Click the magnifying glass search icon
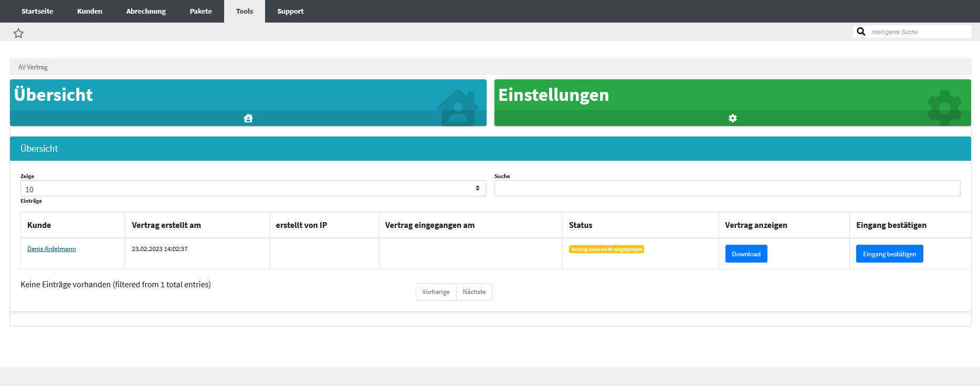This screenshot has width=980, height=386. (x=861, y=32)
